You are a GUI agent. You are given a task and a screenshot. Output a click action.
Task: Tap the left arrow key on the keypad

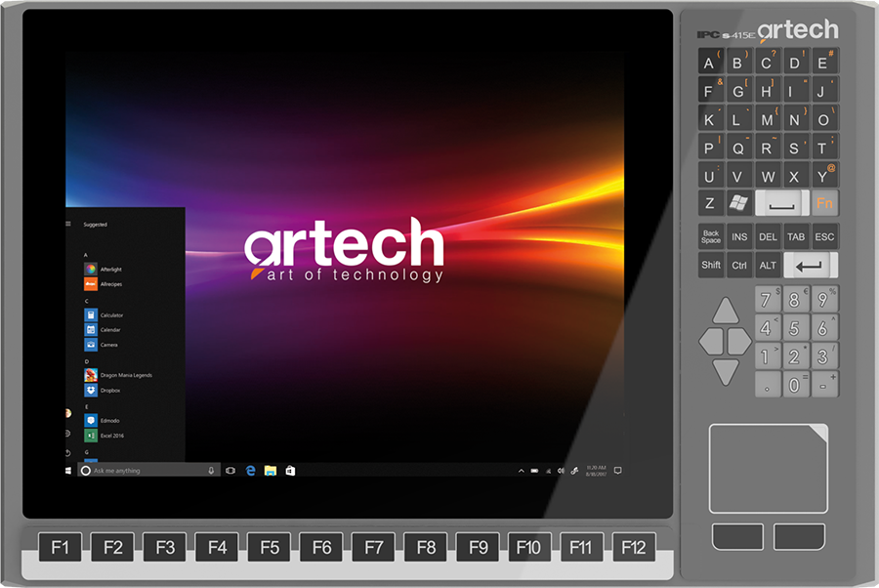click(x=711, y=341)
